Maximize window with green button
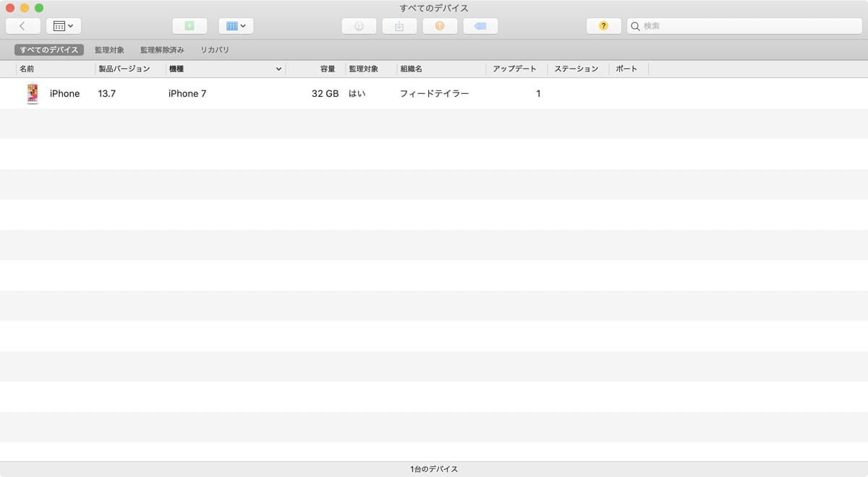This screenshot has width=868, height=477. tap(39, 7)
